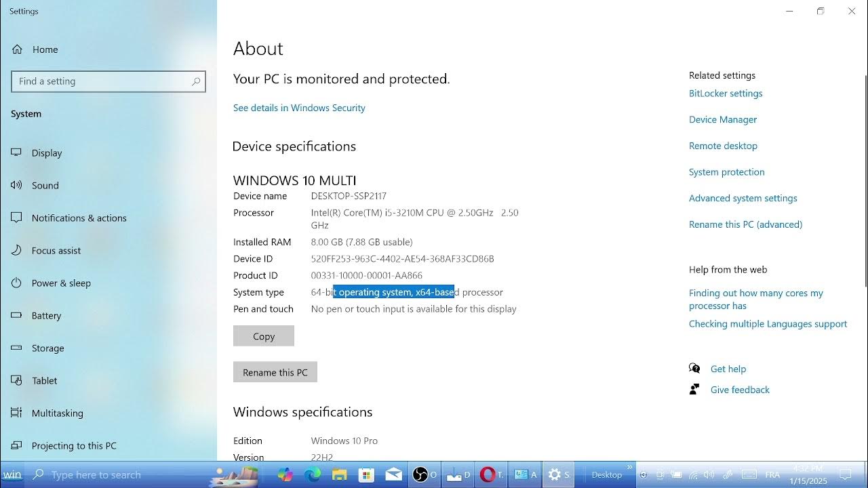The image size is (868, 488).
Task: Click the Get help link text
Action: [x=728, y=369]
